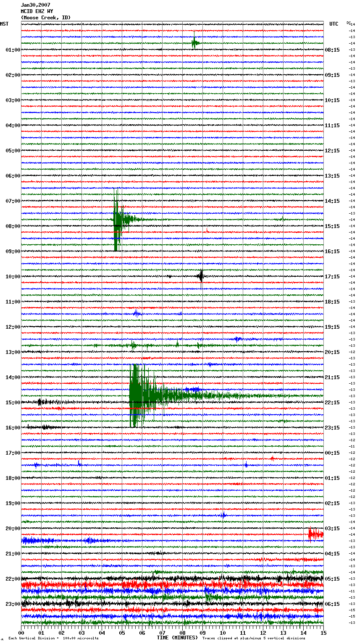Click the DC offset column header

click(349, 23)
